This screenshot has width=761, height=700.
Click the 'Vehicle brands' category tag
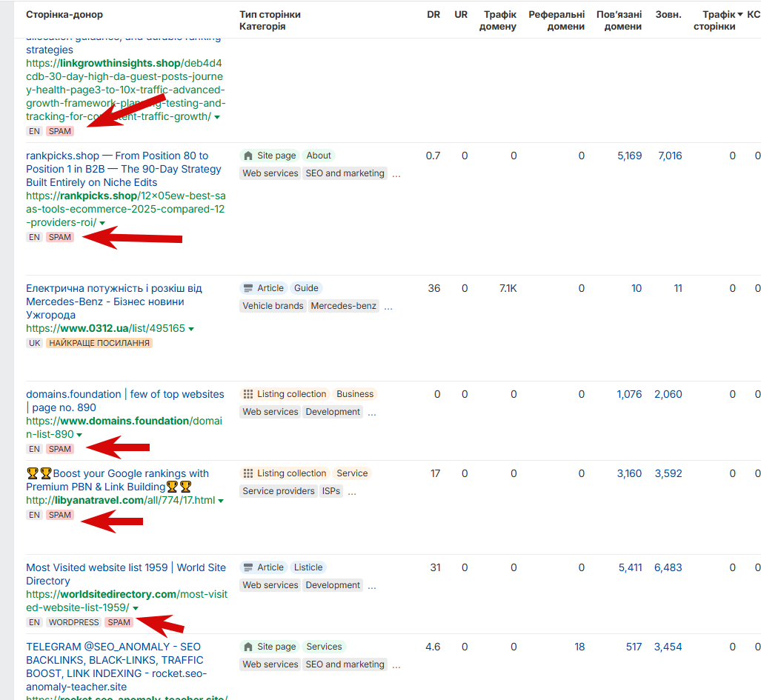point(273,306)
